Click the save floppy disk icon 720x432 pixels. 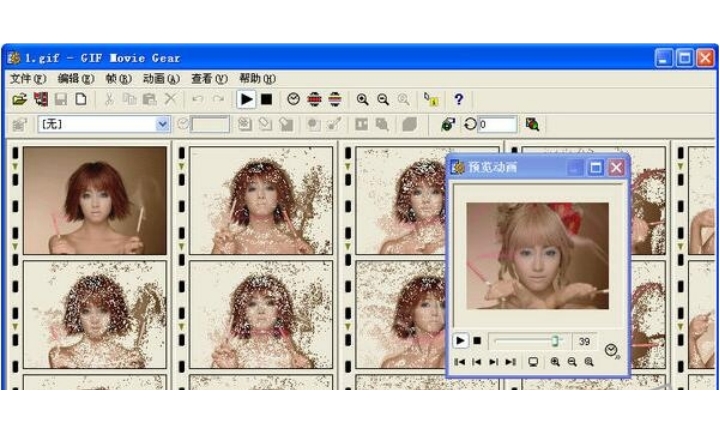click(61, 99)
